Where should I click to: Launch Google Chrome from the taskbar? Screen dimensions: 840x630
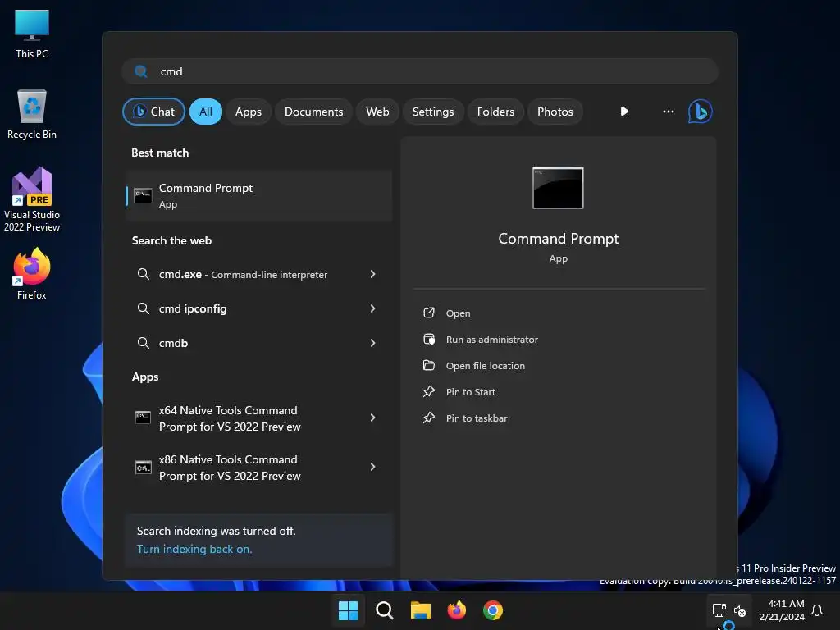[493, 610]
